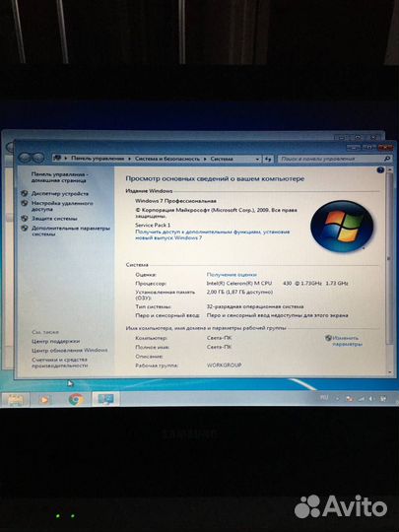Expand arrow after Панель управления breadcrumb

pos(130,159)
